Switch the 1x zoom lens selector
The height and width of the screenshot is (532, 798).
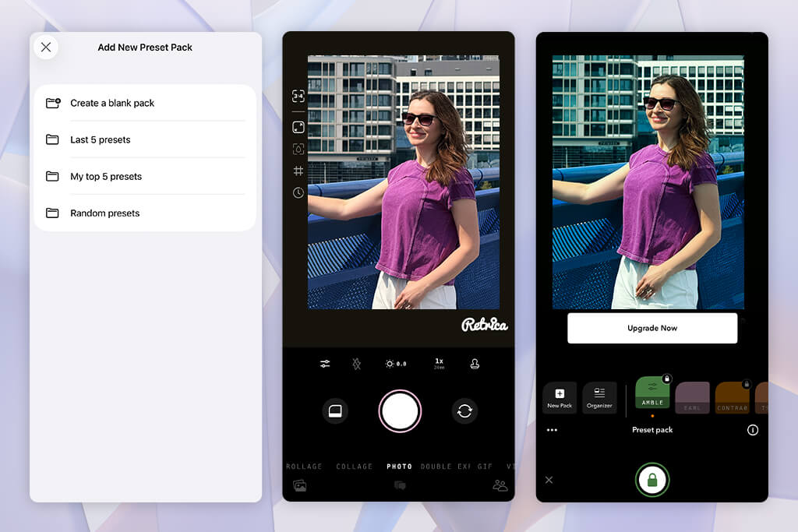[439, 363]
